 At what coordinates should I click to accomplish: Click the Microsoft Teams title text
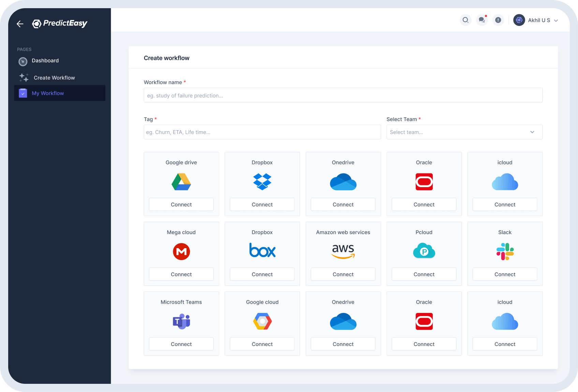pos(181,302)
